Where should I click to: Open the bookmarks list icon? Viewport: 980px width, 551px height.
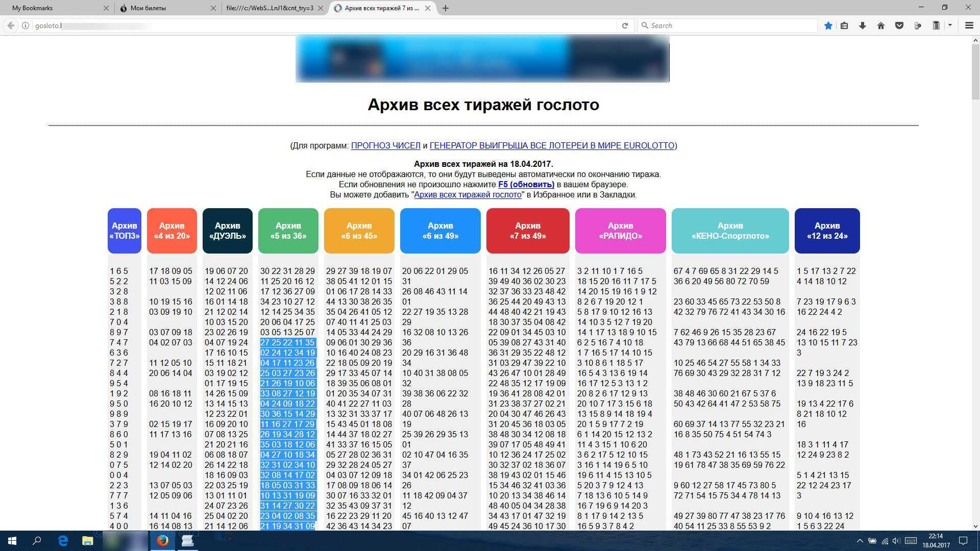coord(844,26)
